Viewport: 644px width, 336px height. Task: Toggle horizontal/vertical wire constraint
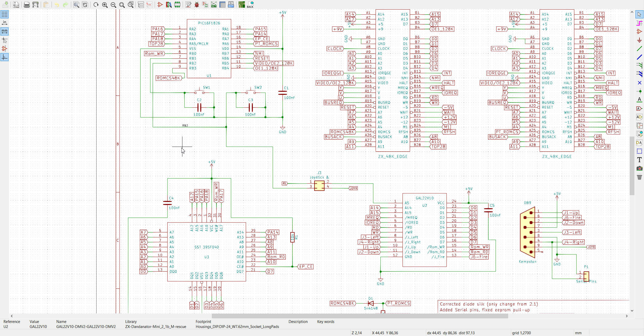tap(5, 57)
